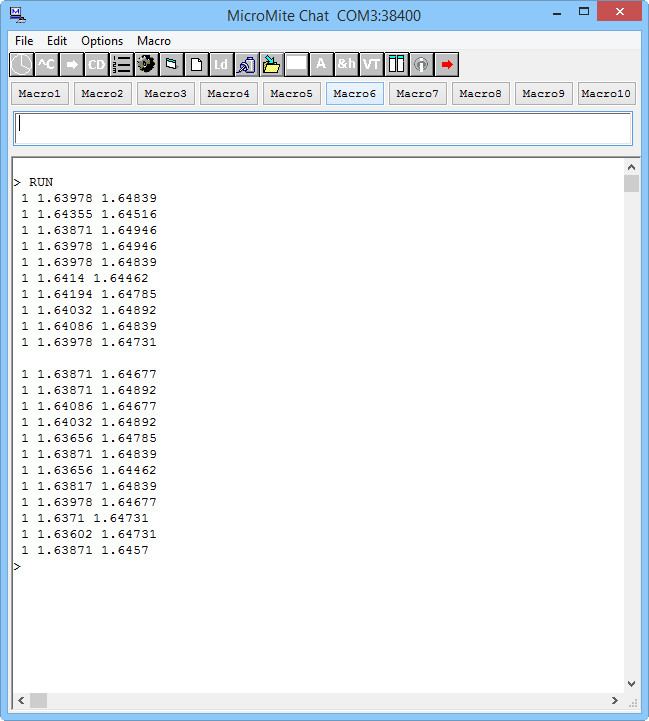Click the horizontal scrollbar thumb
This screenshot has height=721, width=649.
(x=38, y=700)
